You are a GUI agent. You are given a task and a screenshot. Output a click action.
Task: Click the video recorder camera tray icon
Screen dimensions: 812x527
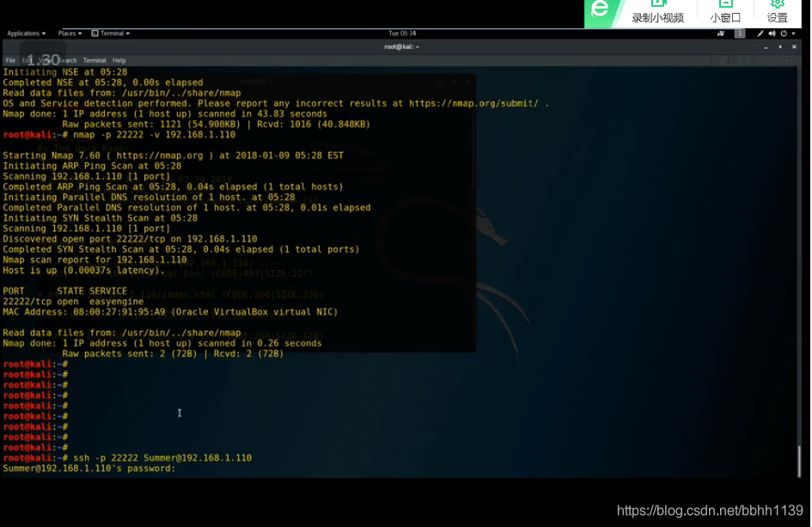pos(720,34)
